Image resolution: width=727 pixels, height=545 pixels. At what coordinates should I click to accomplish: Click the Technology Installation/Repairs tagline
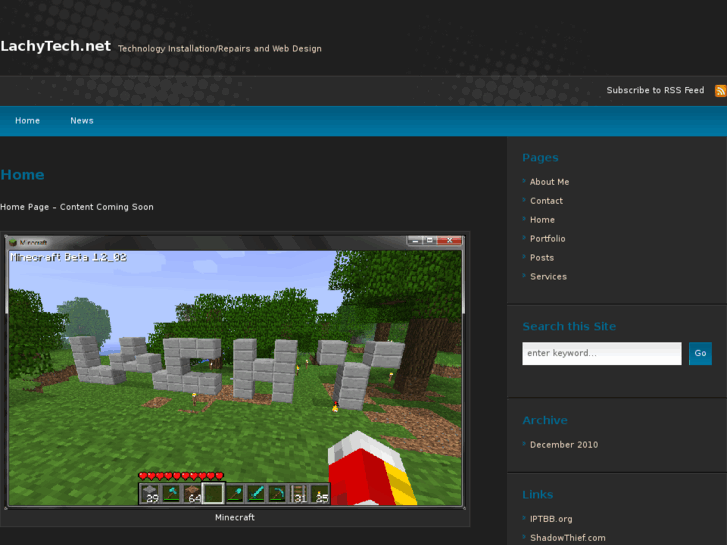pyautogui.click(x=219, y=49)
